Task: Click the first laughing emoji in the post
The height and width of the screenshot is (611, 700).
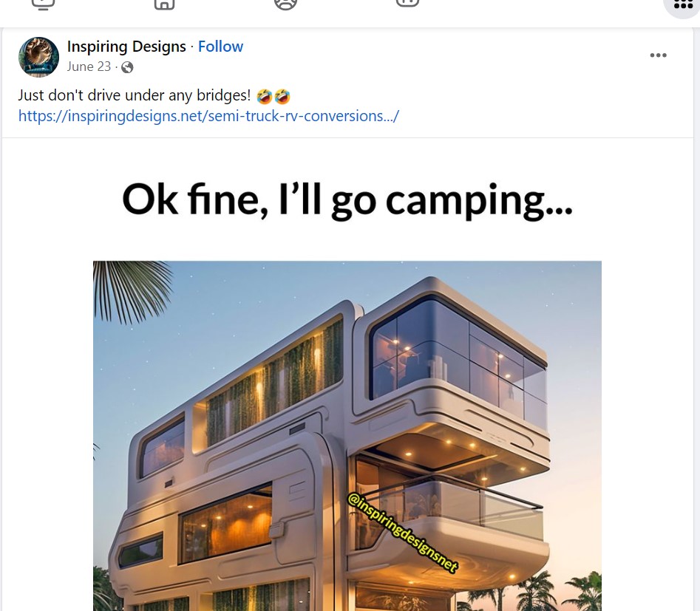Action: tap(265, 96)
